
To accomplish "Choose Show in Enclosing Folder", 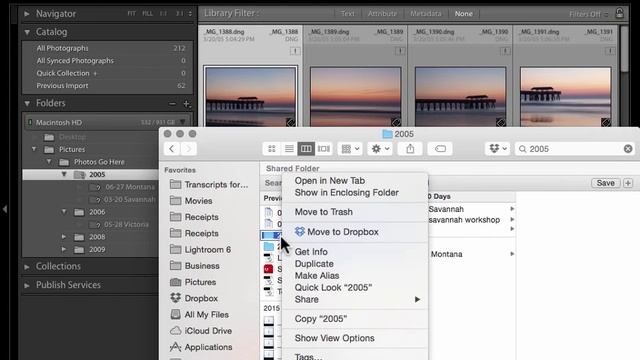I will pyautogui.click(x=347, y=193).
